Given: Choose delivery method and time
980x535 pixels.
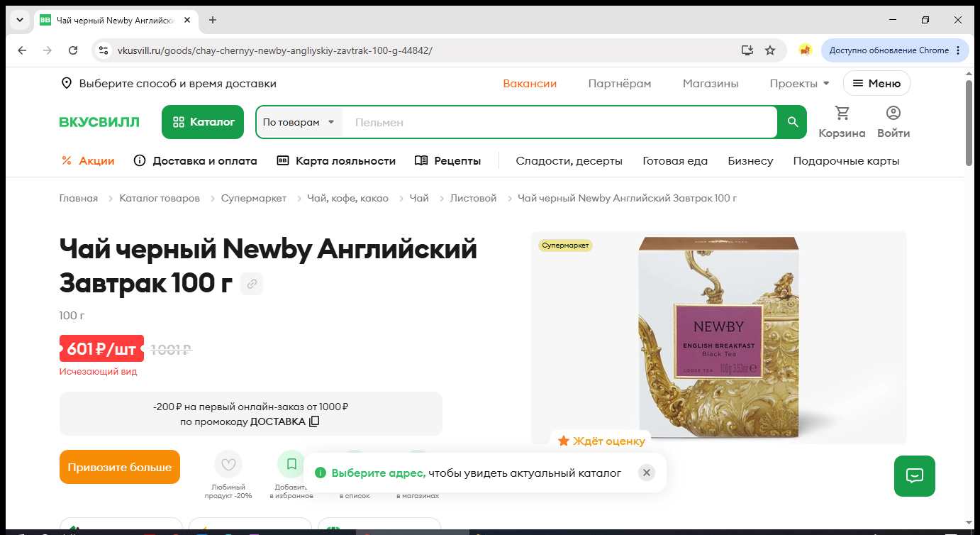Looking at the screenshot, I should point(169,84).
